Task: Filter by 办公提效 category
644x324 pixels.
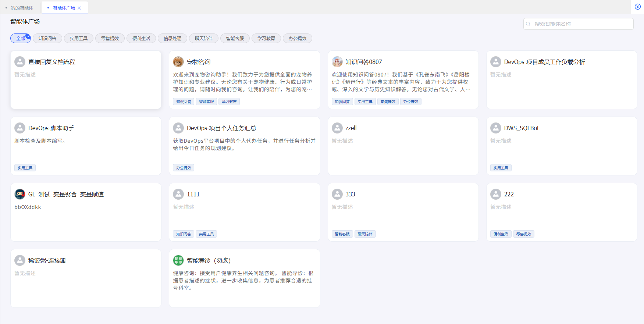Action: pyautogui.click(x=298, y=38)
